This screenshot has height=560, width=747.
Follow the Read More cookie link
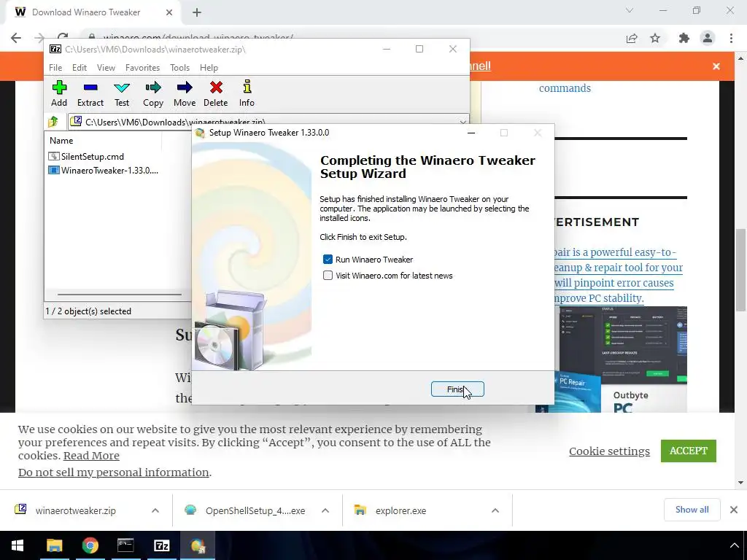[x=91, y=456]
